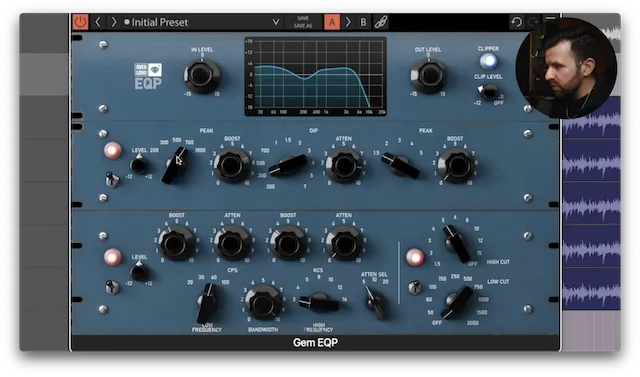Click the BANDWIDTH knob

[263, 303]
